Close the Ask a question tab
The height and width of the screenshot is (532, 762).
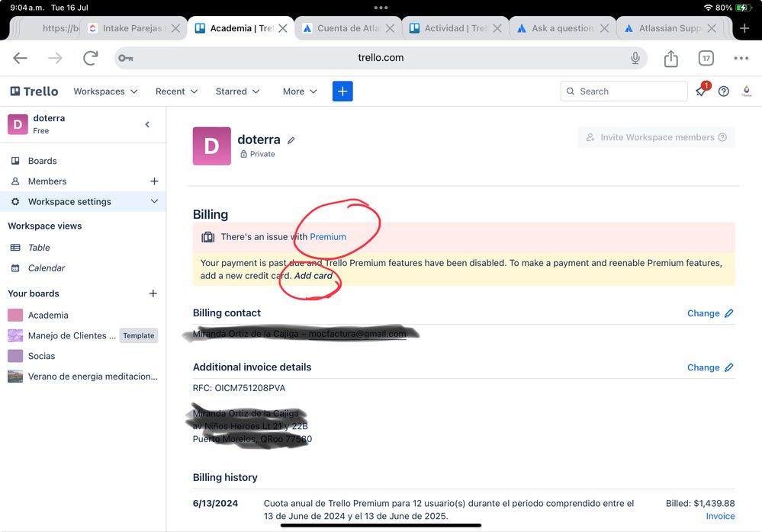(x=605, y=29)
